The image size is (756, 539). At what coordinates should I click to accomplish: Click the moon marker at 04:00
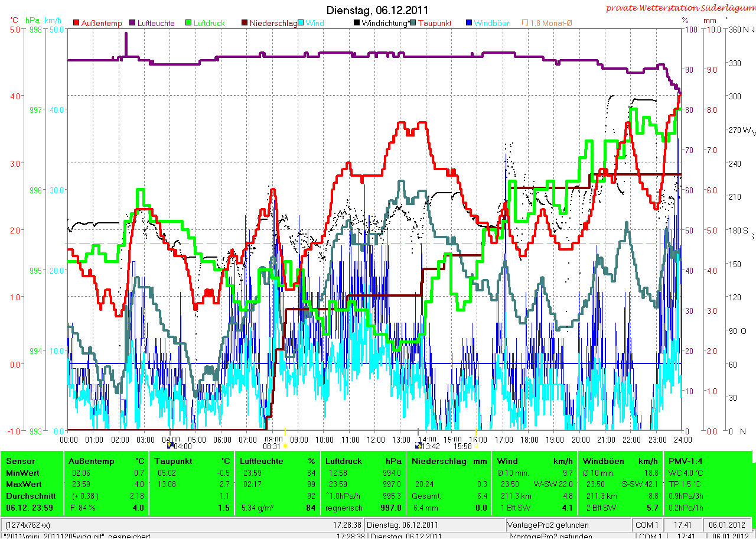(x=171, y=446)
